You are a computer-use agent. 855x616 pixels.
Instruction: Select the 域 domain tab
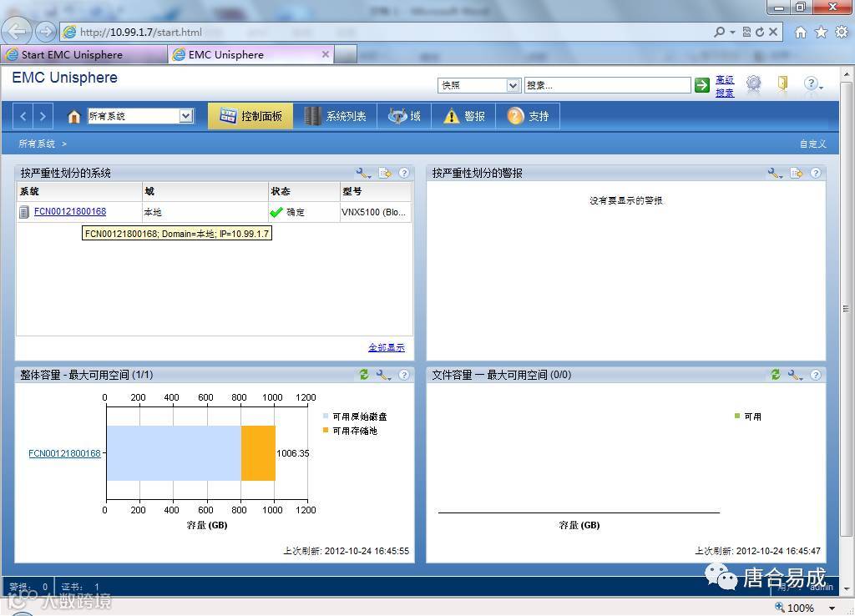click(x=404, y=116)
